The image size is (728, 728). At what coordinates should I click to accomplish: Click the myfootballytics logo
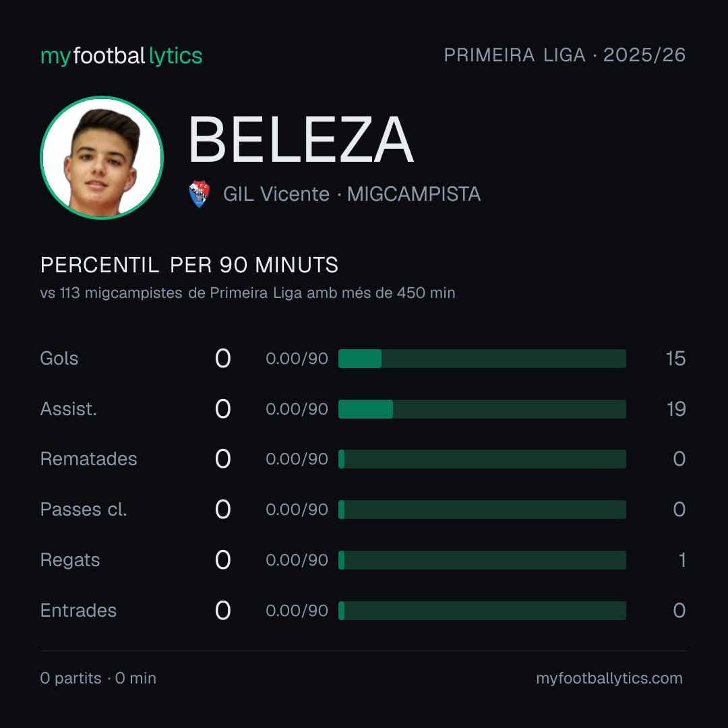pos(121,56)
